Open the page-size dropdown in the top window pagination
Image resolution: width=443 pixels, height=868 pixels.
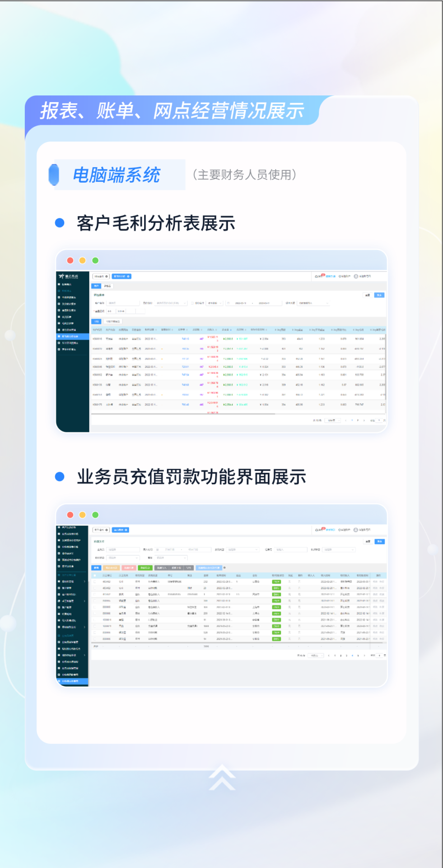point(333,420)
